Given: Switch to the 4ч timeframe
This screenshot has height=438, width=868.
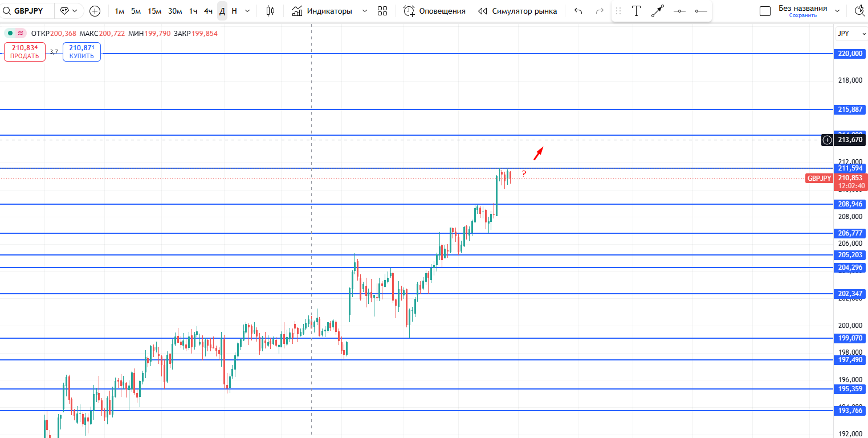Looking at the screenshot, I should tap(209, 11).
